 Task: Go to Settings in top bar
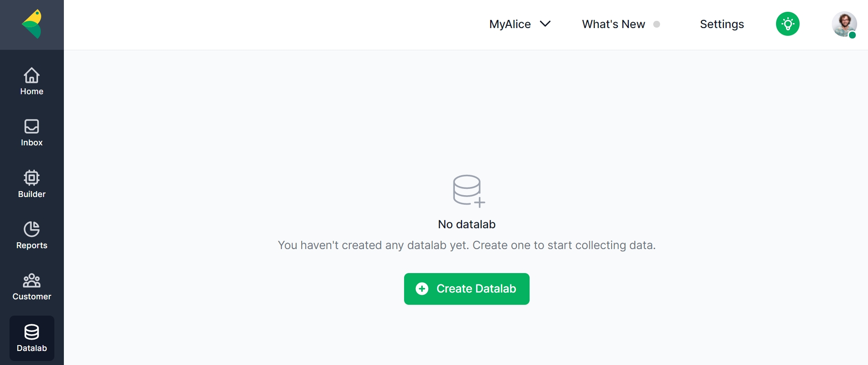722,24
